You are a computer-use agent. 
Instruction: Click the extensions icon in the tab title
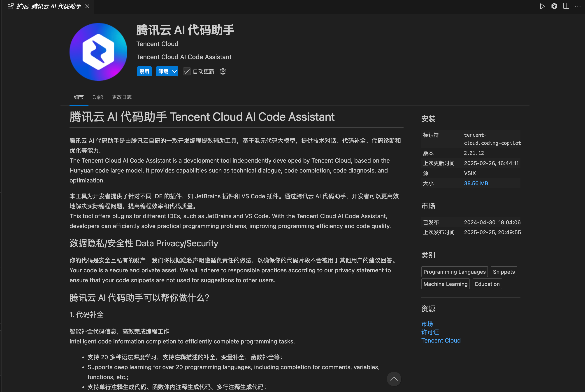coord(10,6)
